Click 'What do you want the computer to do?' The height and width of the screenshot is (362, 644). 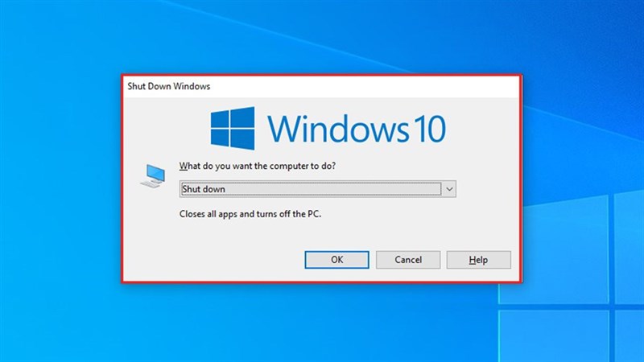[x=258, y=167]
